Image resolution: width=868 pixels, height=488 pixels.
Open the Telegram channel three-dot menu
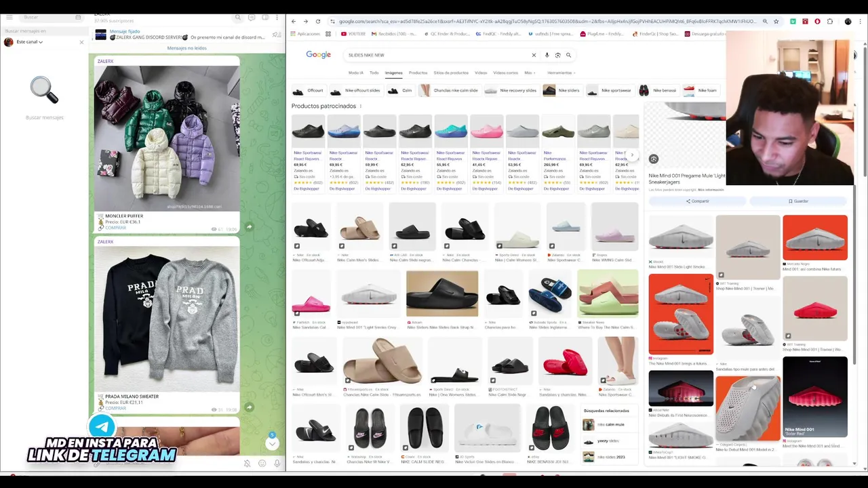[x=277, y=17]
